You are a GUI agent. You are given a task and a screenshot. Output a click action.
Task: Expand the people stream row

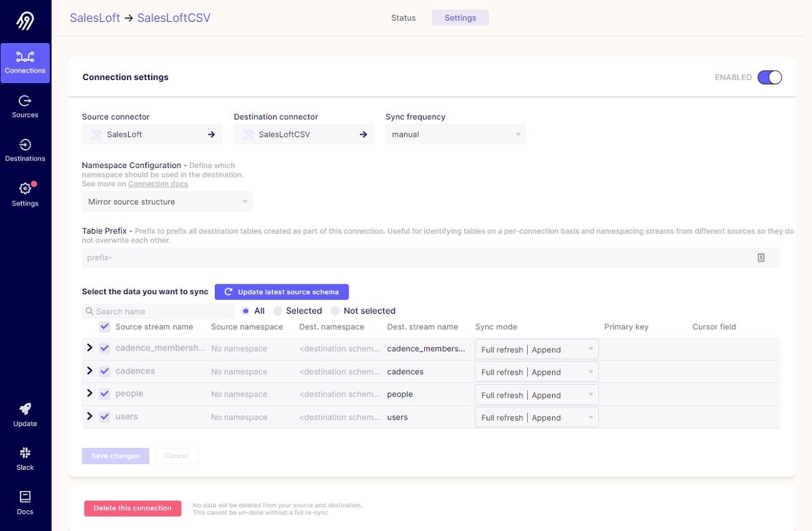[90, 394]
